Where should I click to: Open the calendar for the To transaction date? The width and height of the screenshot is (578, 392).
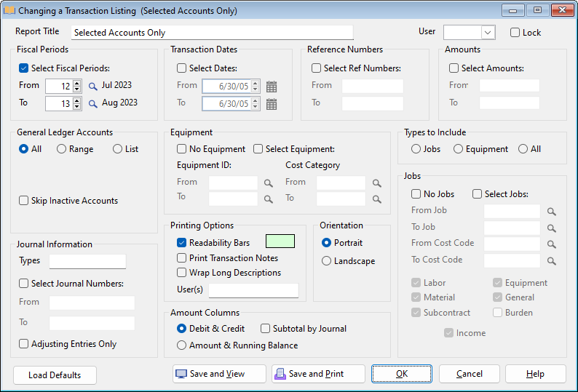click(272, 103)
